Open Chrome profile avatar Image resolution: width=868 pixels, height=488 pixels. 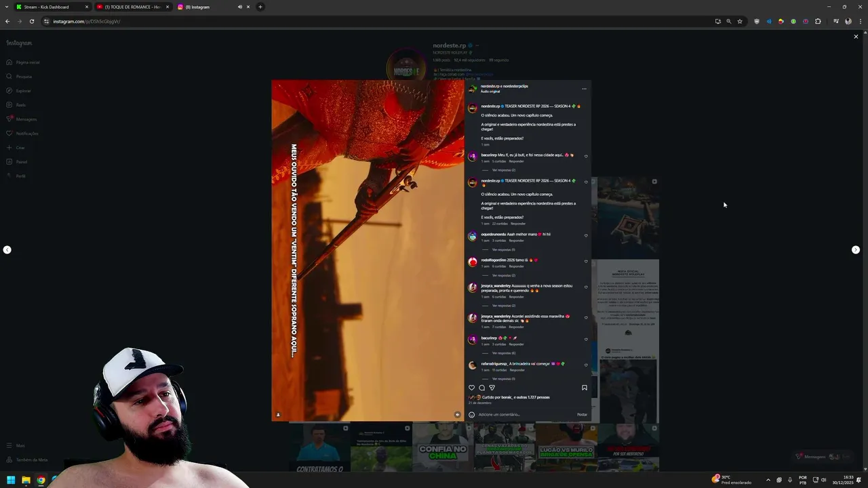pyautogui.click(x=848, y=22)
